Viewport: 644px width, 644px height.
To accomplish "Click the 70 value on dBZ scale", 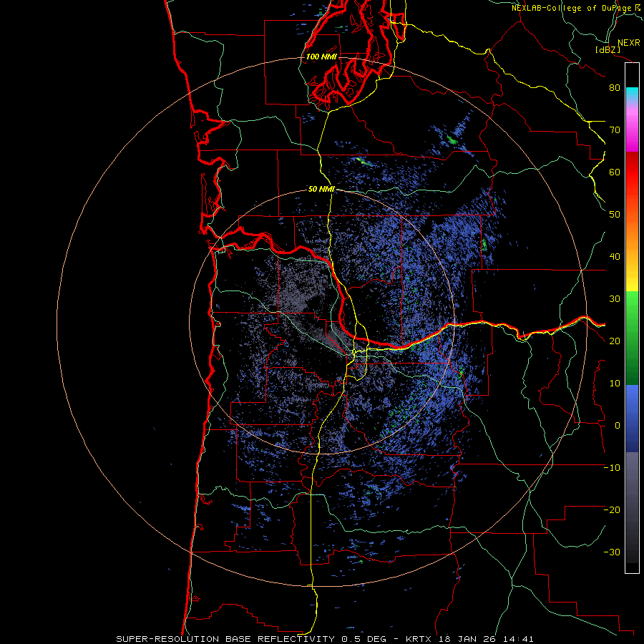I will pyautogui.click(x=615, y=130).
